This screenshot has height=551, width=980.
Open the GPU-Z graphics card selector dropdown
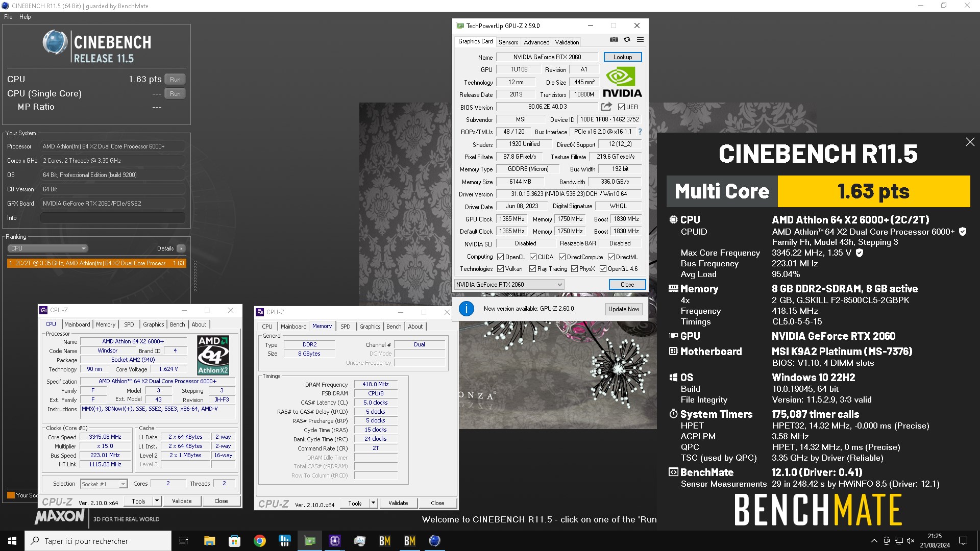pyautogui.click(x=509, y=285)
